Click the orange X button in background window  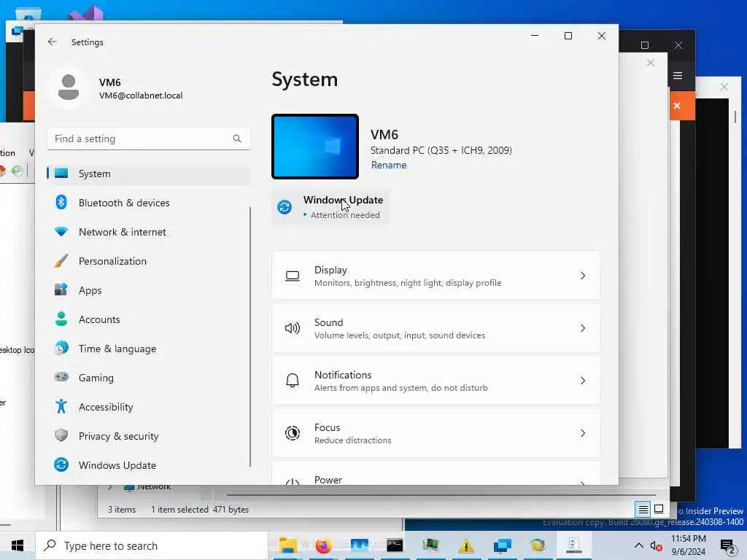678,106
